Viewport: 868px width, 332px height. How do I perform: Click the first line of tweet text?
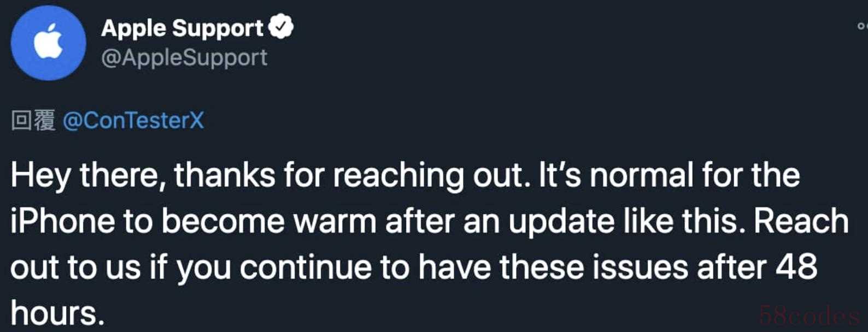pos(404,175)
